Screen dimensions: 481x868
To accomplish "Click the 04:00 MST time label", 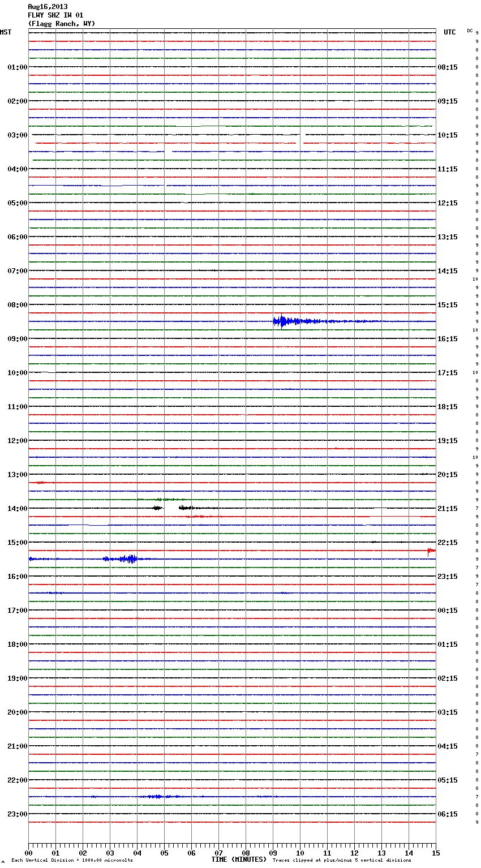I will click(17, 169).
